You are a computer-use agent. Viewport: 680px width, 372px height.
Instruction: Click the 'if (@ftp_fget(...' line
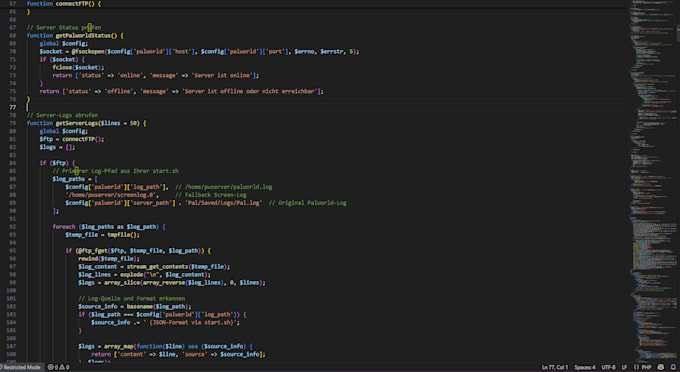138,251
